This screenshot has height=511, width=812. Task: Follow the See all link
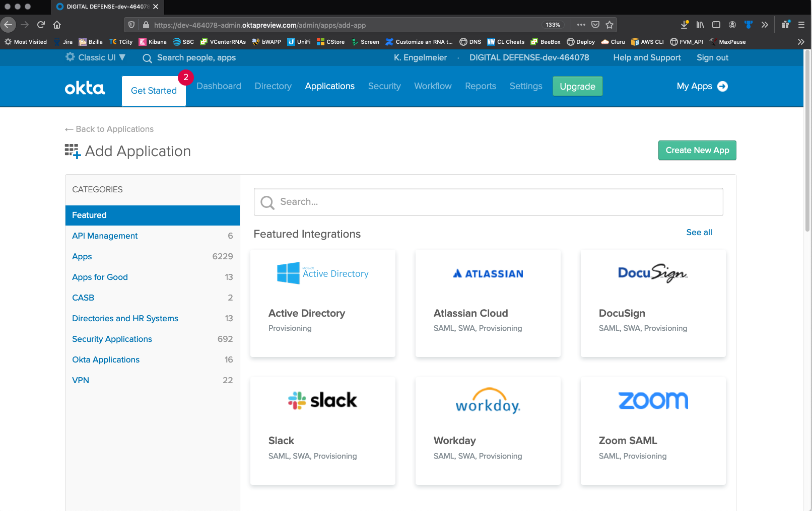click(x=699, y=232)
